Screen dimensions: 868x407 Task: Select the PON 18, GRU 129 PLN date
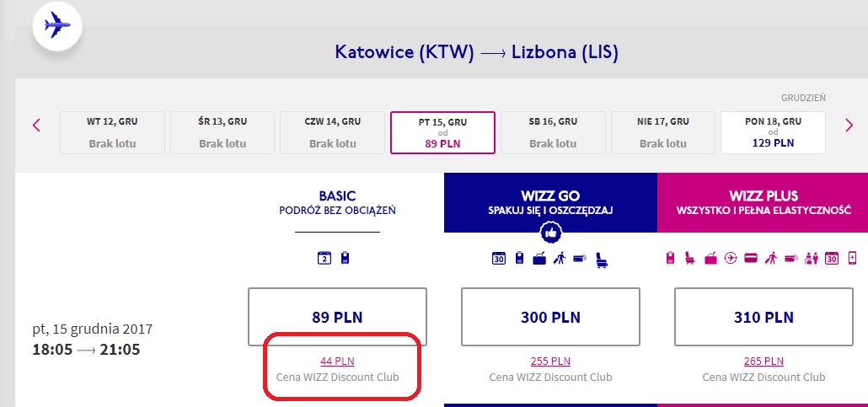coord(773,132)
